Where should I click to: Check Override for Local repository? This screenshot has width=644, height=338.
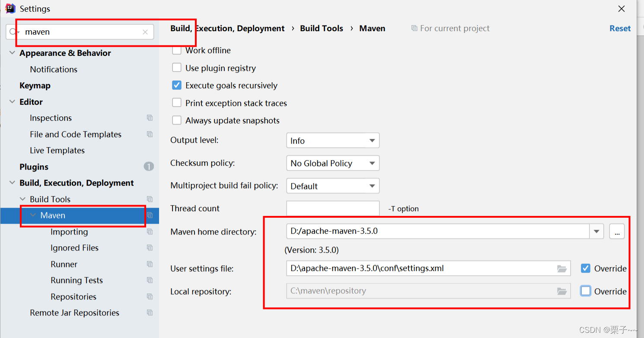(586, 291)
